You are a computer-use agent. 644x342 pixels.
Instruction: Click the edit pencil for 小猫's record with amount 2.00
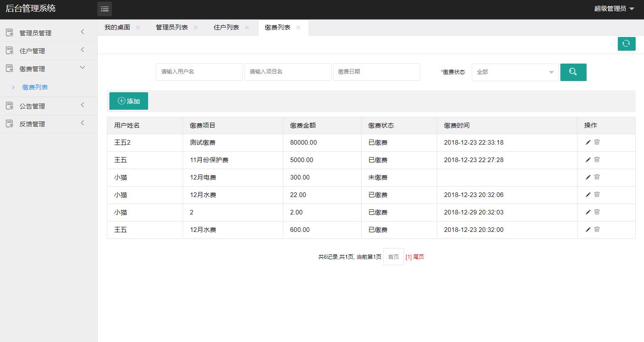click(x=587, y=212)
